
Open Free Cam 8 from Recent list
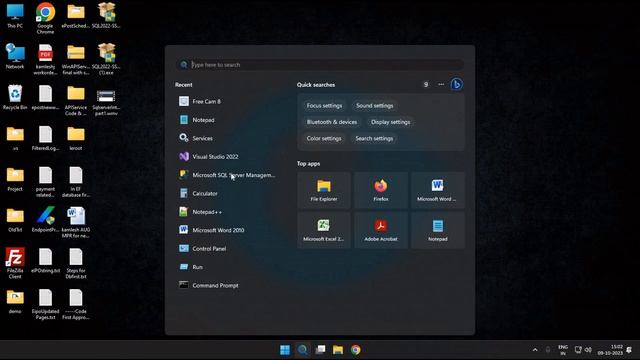(227, 101)
